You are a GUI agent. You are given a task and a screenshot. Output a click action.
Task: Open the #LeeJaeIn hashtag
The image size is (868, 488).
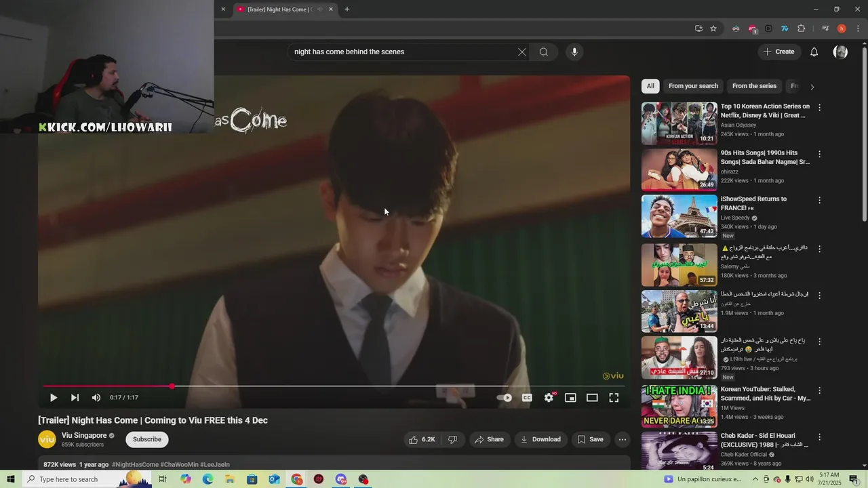215,465
